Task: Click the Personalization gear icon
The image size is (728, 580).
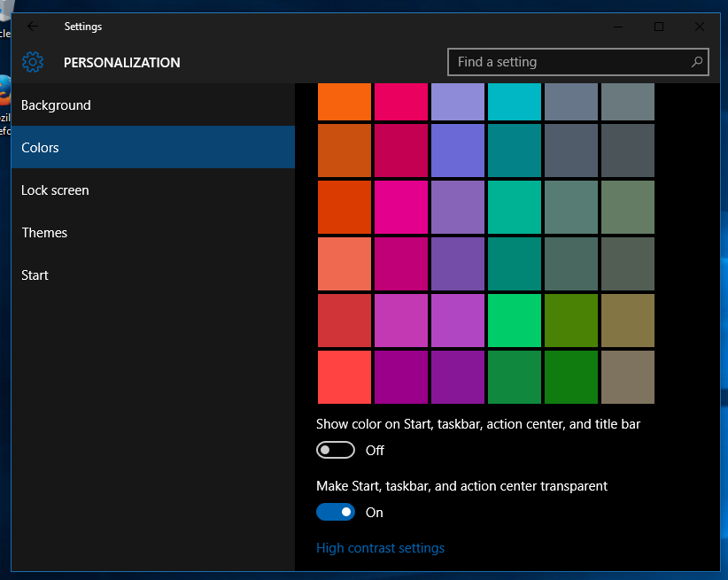Action: (32, 62)
